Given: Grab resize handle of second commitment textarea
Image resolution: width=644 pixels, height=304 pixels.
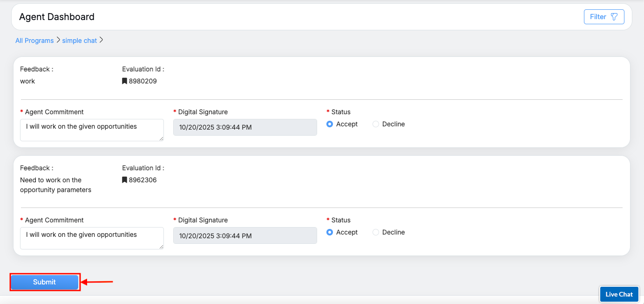Looking at the screenshot, I should click(x=162, y=247).
